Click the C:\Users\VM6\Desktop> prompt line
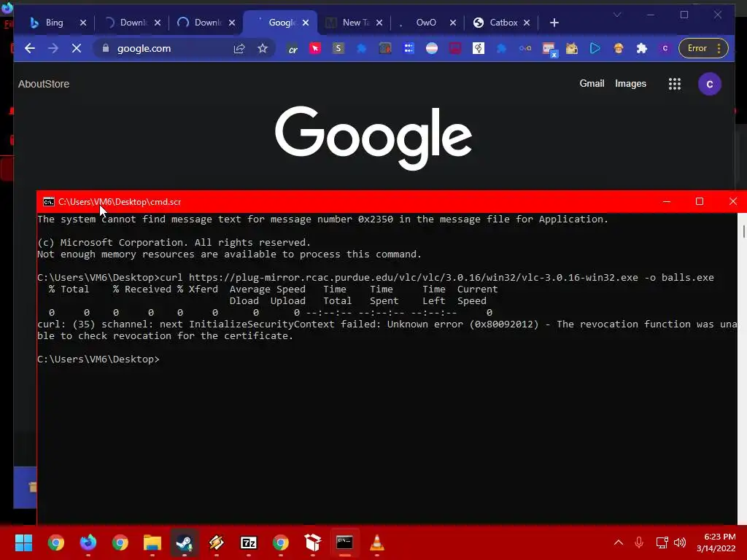Screen dimensions: 747x560 click(x=98, y=359)
